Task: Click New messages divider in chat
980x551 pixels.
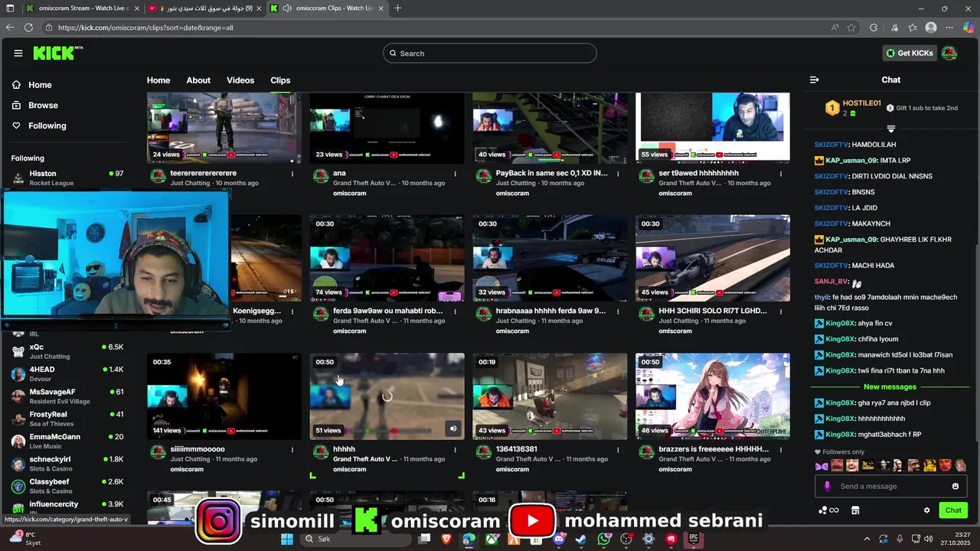Action: click(x=890, y=387)
